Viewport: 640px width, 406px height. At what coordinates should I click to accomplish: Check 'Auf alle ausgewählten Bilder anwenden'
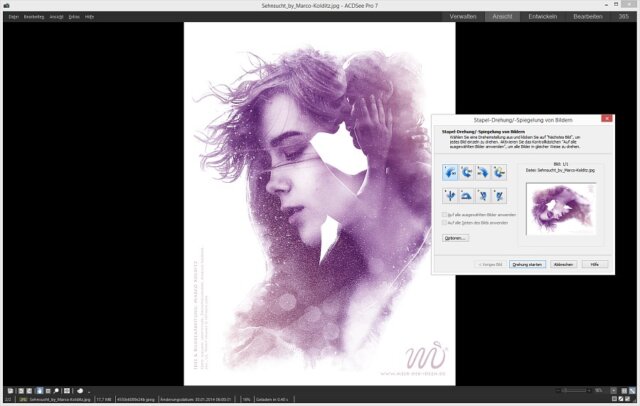tap(444, 215)
